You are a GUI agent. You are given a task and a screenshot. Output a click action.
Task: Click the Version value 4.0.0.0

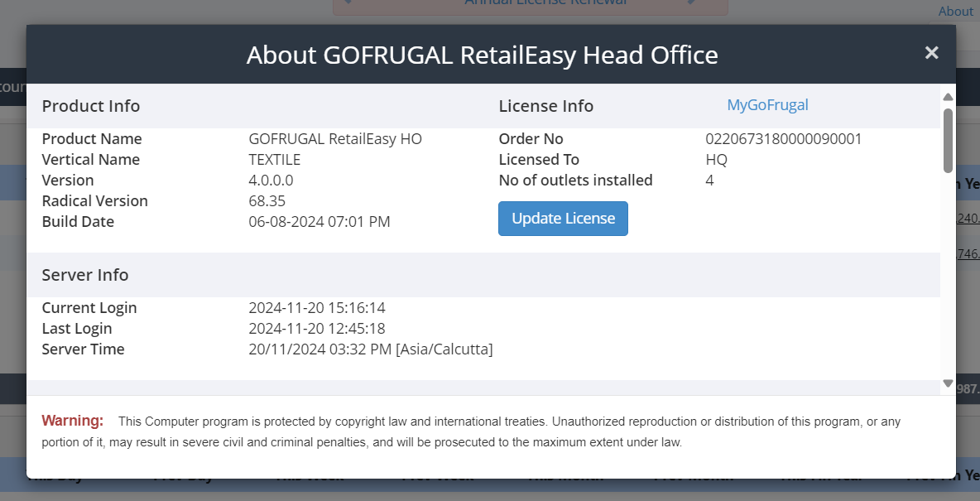271,181
